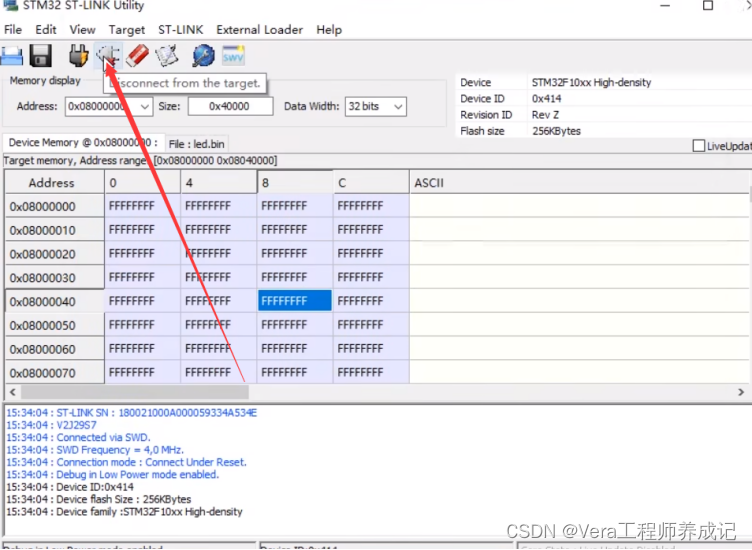Click column C cell in row 0x08000000
Screen dimensions: 752x550
pyautogui.click(x=371, y=206)
